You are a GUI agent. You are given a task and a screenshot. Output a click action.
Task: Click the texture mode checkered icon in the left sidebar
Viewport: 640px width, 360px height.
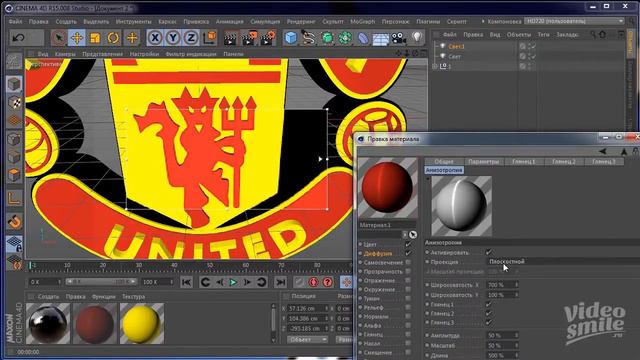[14, 102]
